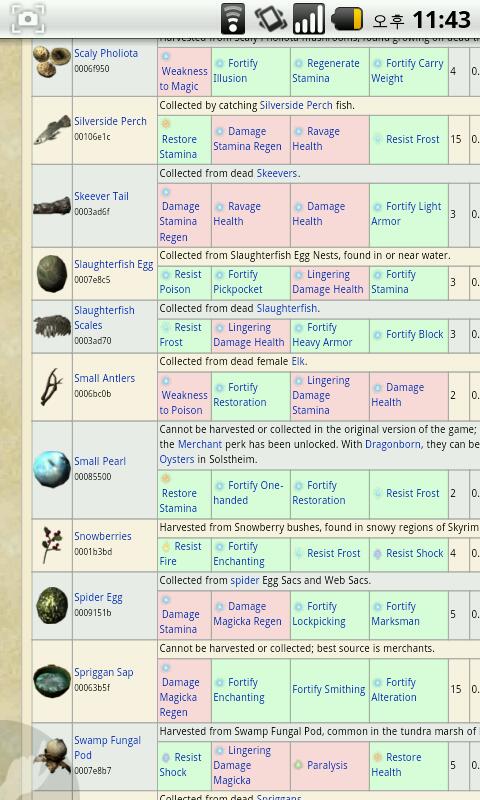Image resolution: width=480 pixels, height=800 pixels.
Task: Open the Snowberries link
Action: tap(103, 536)
